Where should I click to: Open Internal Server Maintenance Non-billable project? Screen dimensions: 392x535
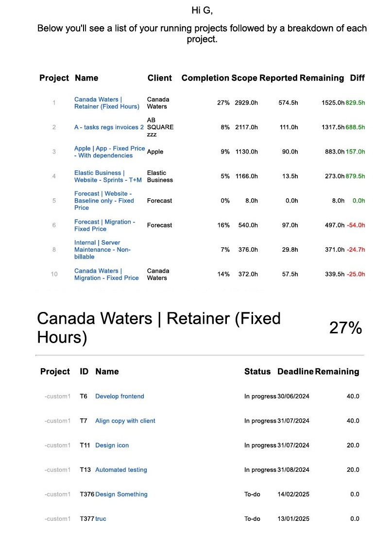click(x=102, y=250)
